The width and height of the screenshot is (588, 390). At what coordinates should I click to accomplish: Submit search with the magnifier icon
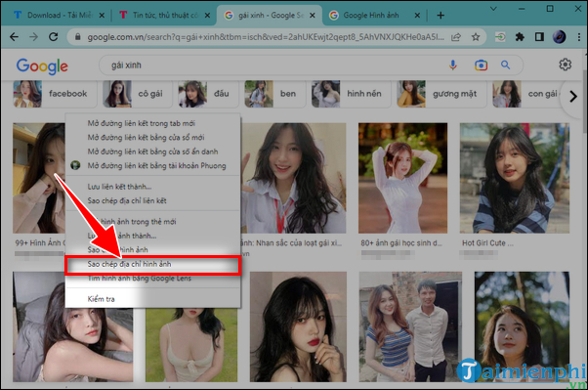(x=506, y=65)
